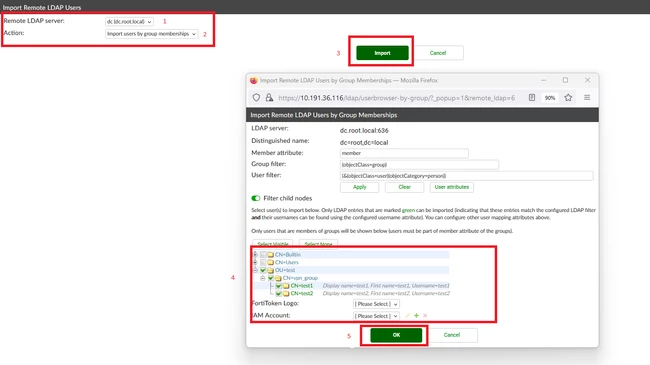The image size is (650, 365).
Task: Expand the CN=Users tree node
Action: coord(255,263)
